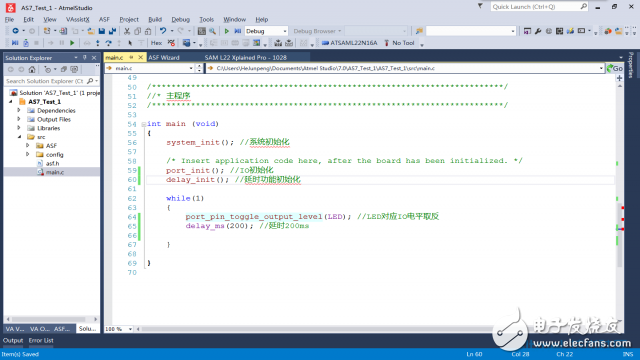
Task: Click the Step Over icon
Action: 108,43
